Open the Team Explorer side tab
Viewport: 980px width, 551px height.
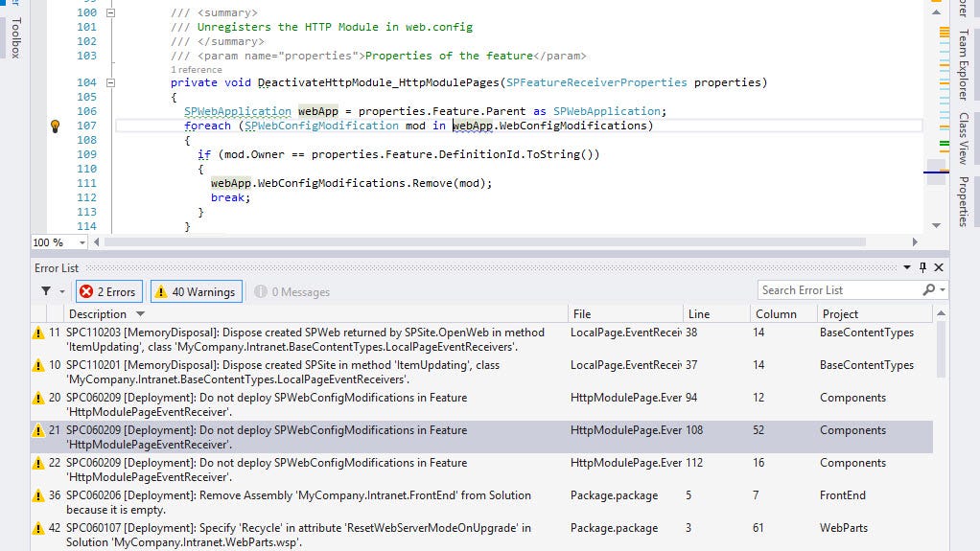963,65
